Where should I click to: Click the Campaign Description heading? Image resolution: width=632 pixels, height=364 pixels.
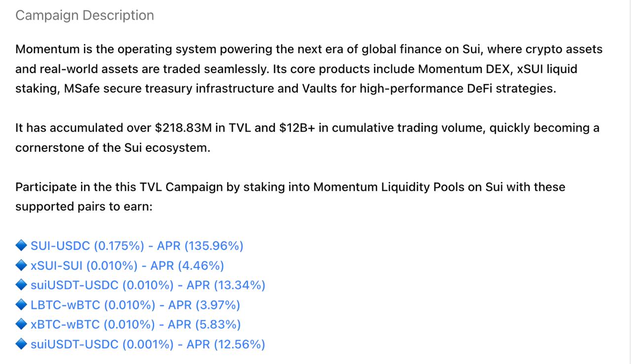[x=84, y=15]
